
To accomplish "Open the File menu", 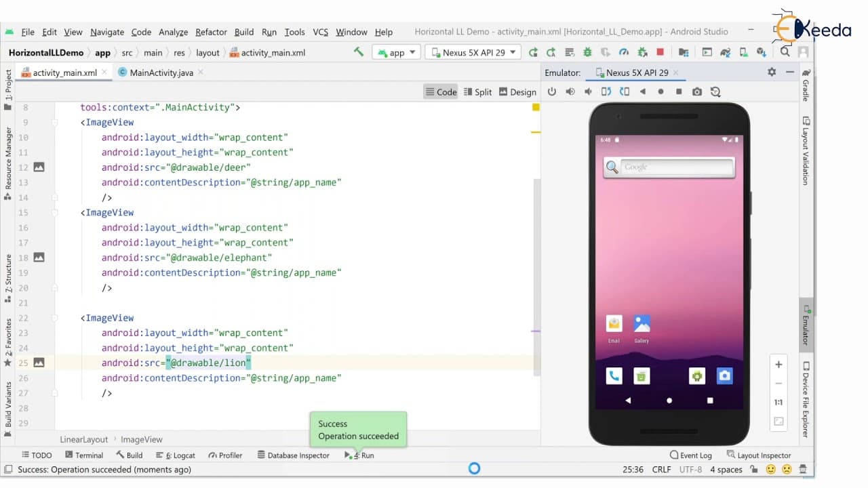I will click(28, 32).
